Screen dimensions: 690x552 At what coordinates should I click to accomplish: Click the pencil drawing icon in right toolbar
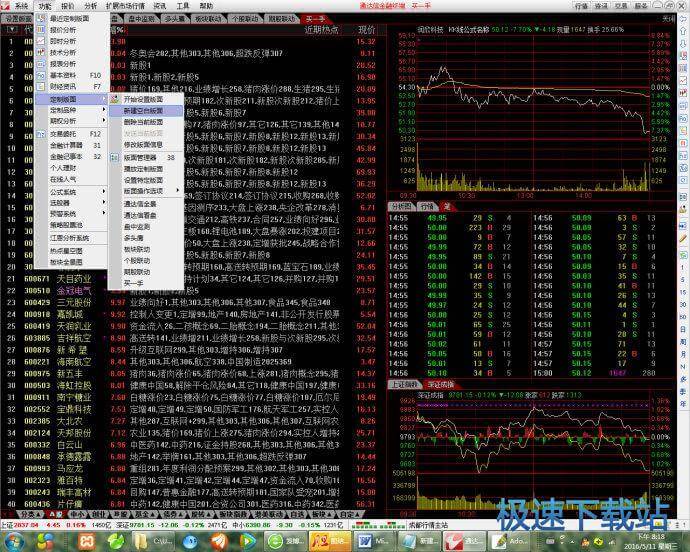683,239
